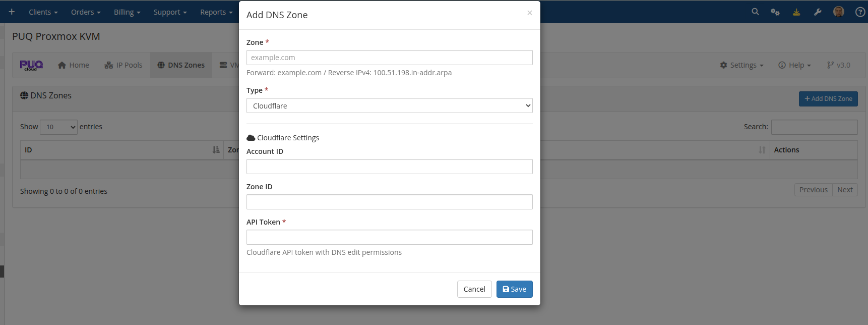Save the new DNS zone
Viewport: 868px width, 325px height.
pos(514,289)
